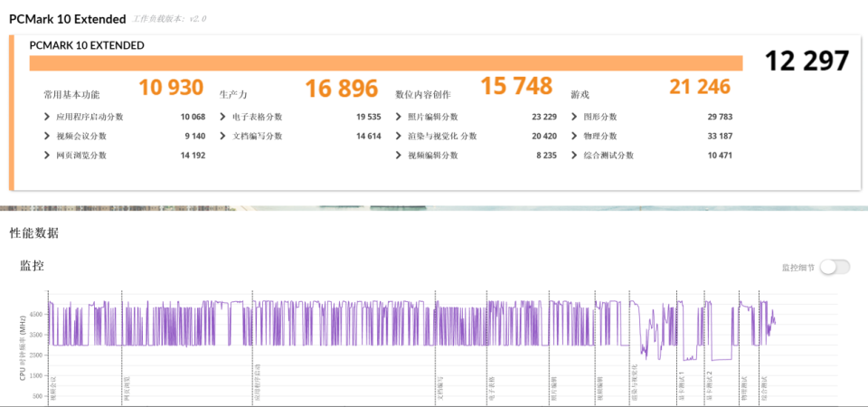This screenshot has width=868, height=407.
Task: Select the 游戏 category label
Action: coord(580,95)
